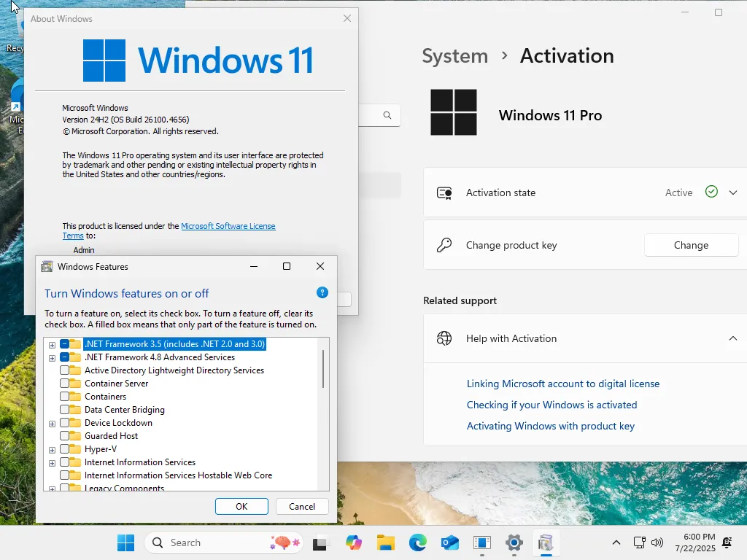Screen dimensions: 747x560
Task: Click OK in Windows Features
Action: click(241, 506)
